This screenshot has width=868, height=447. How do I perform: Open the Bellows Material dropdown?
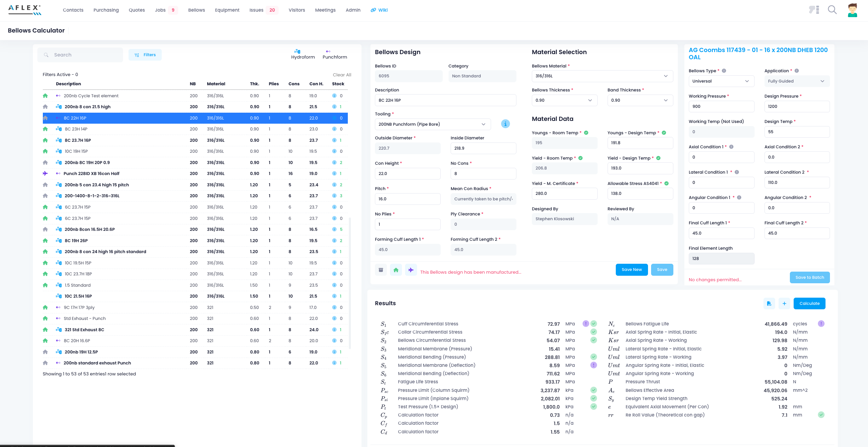point(602,76)
